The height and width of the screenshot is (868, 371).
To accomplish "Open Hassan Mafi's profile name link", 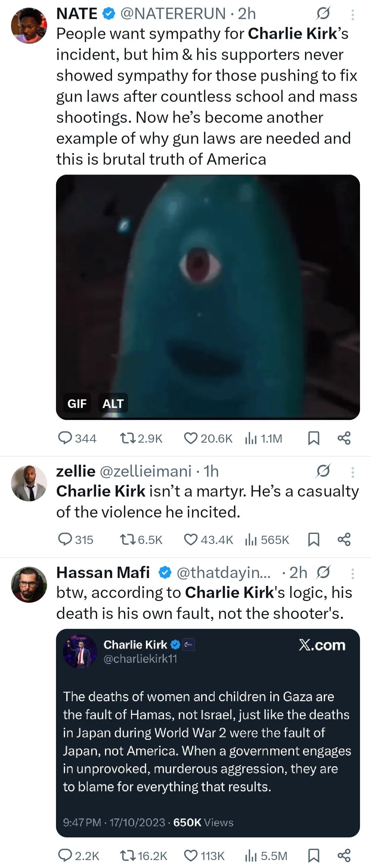I will pos(103,572).
